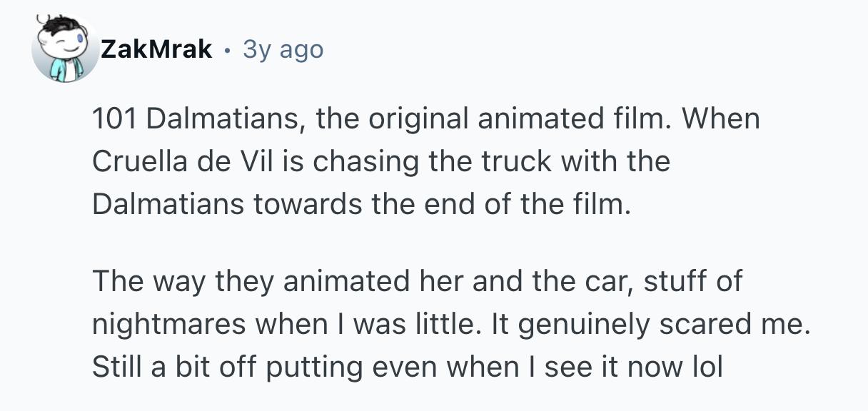Viewport: 868px width, 411px height.
Task: Click the word "little" in the comment
Action: pos(443,324)
